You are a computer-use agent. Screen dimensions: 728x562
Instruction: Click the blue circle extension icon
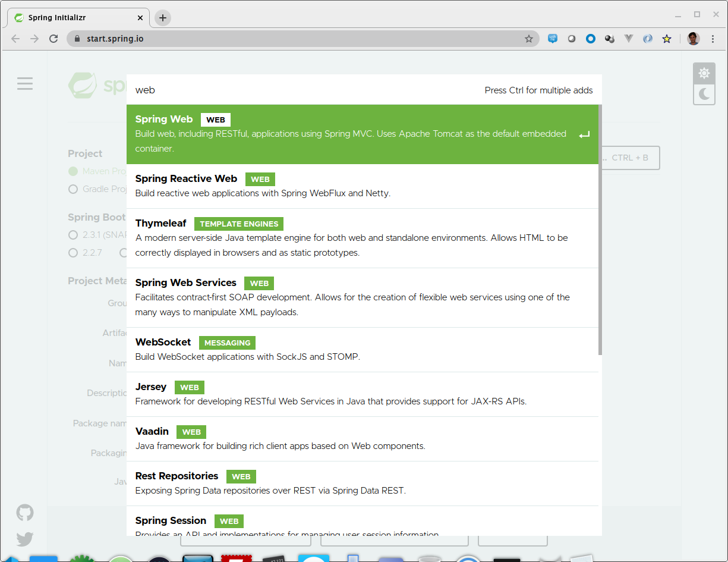click(590, 39)
